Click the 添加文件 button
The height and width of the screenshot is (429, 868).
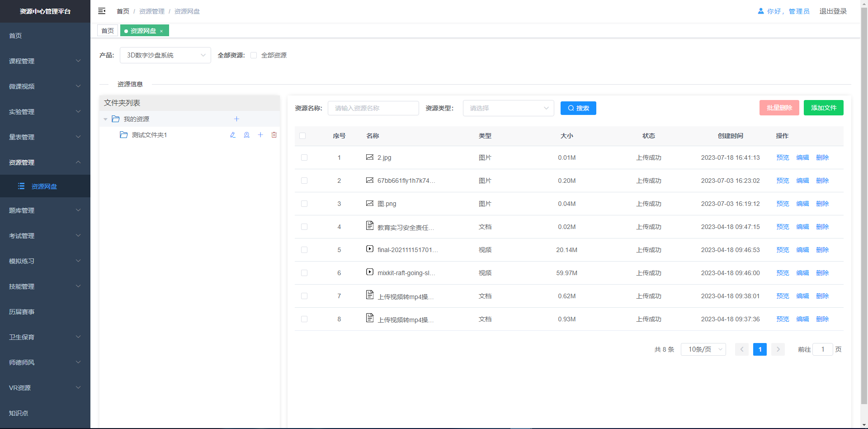pyautogui.click(x=824, y=108)
